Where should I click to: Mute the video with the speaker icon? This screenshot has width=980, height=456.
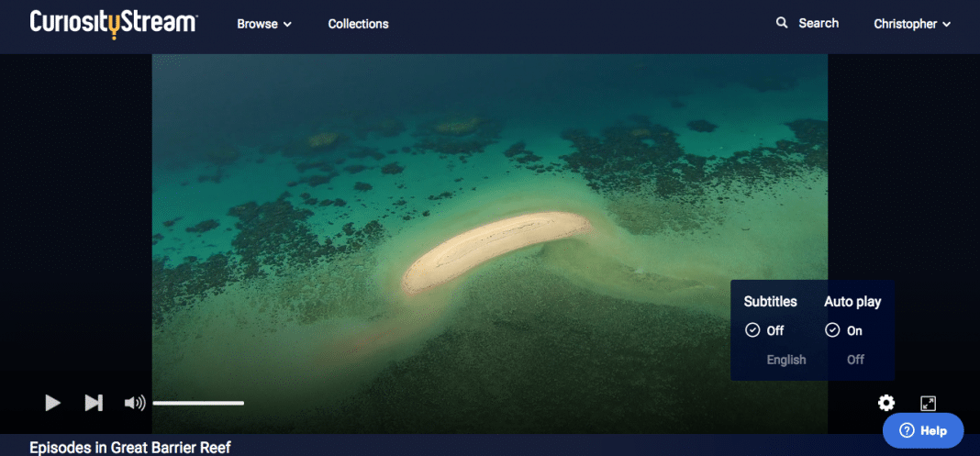coord(135,403)
